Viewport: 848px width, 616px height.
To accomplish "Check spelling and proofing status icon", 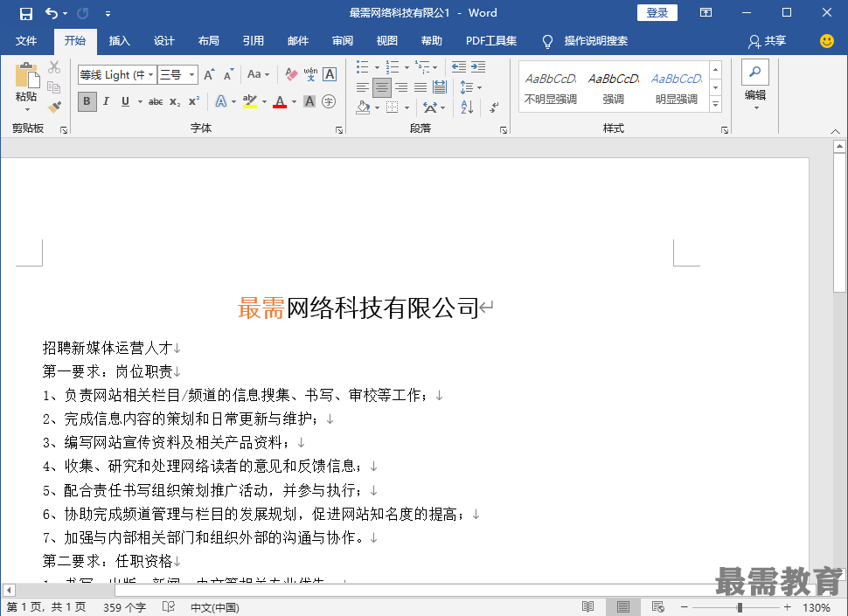I will coord(169,606).
